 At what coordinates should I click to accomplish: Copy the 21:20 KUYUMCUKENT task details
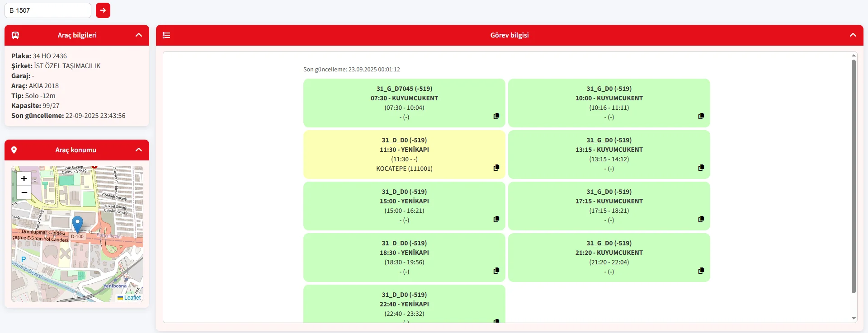pyautogui.click(x=701, y=271)
